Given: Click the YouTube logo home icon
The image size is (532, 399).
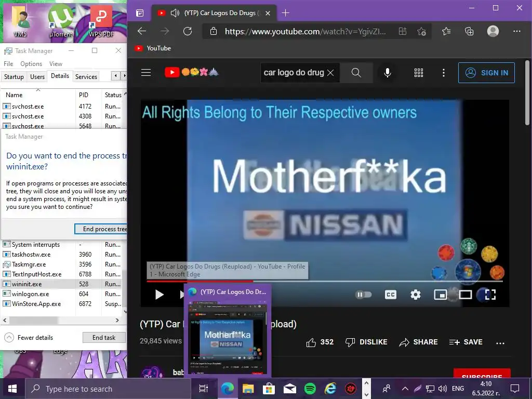Looking at the screenshot, I should (x=172, y=72).
